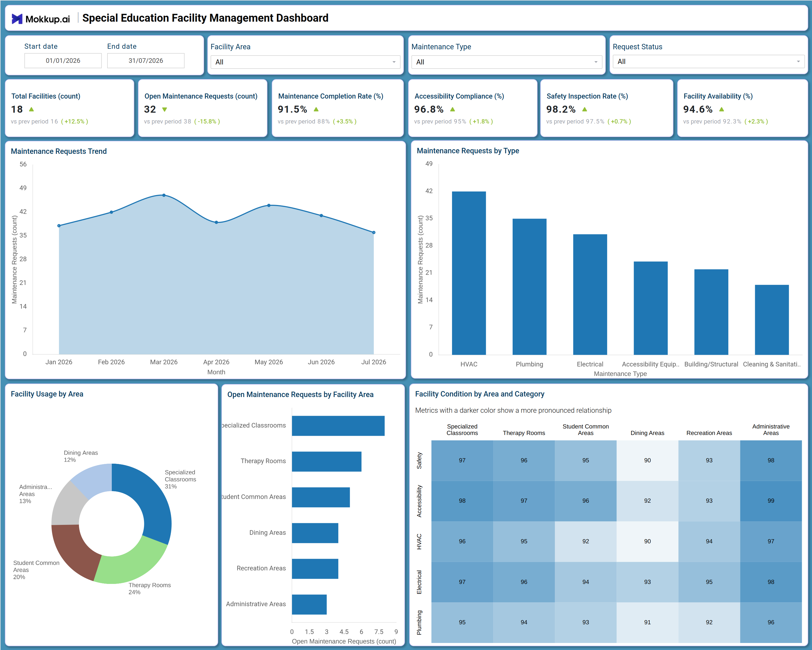The image size is (812, 650).
Task: Click the Safety / Specialized Classrooms cell 97
Action: (x=462, y=460)
